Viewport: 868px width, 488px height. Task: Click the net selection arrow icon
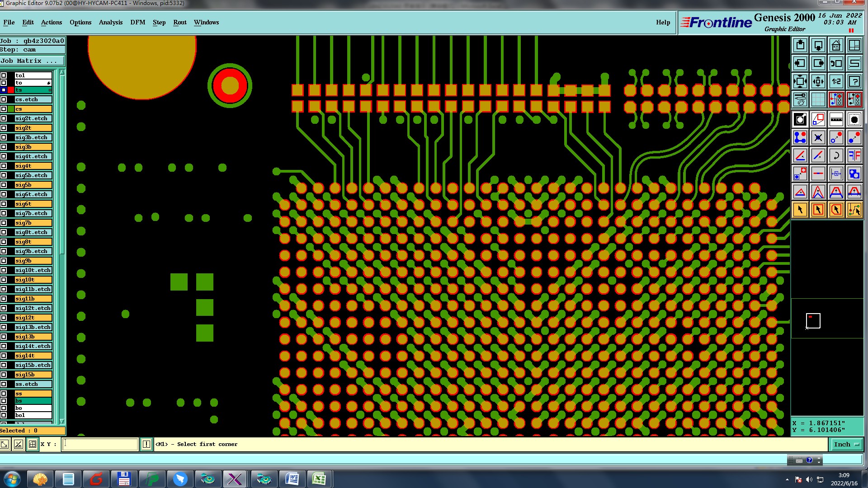point(854,210)
